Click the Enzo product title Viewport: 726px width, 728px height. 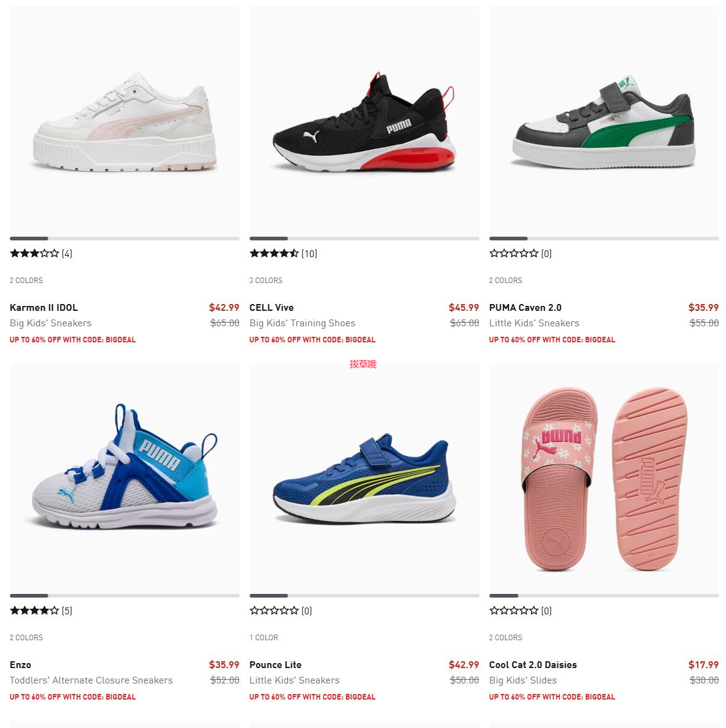tap(20, 665)
